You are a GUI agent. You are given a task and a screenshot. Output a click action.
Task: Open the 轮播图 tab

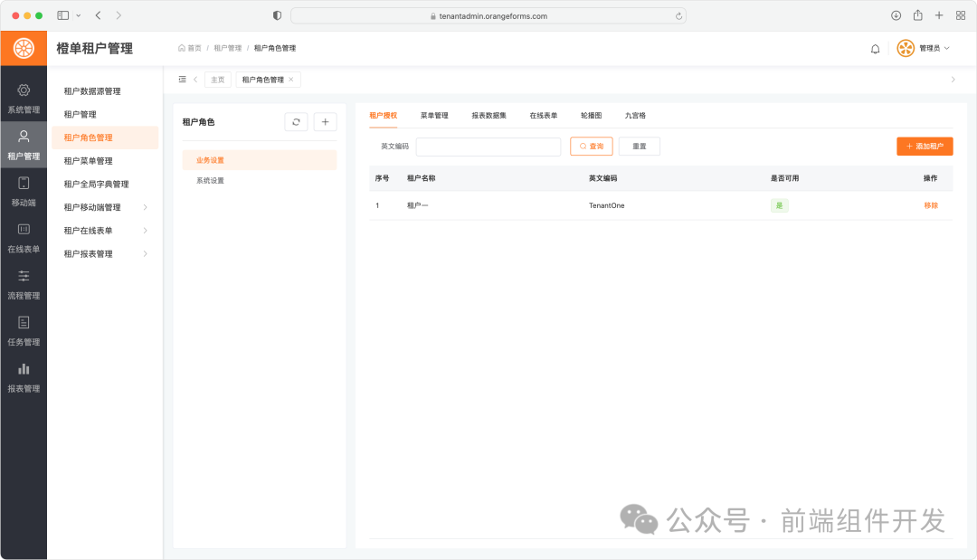[591, 116]
